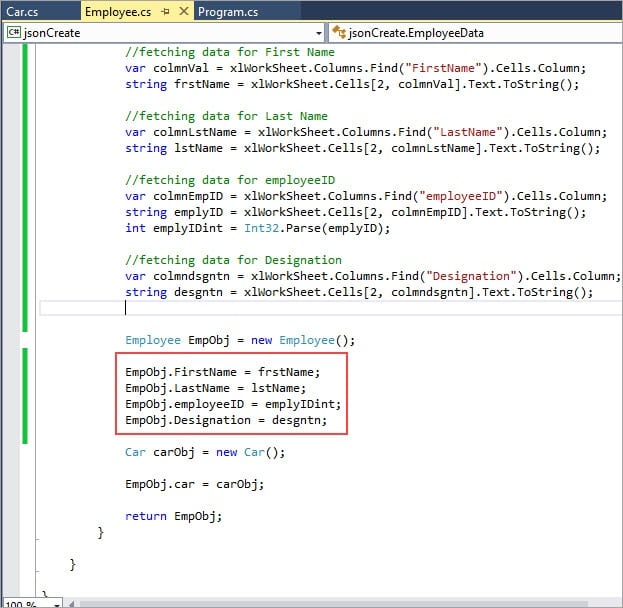Open the jsonCreate.EmployeeData type dropdown
623x608 pixels.
click(475, 33)
